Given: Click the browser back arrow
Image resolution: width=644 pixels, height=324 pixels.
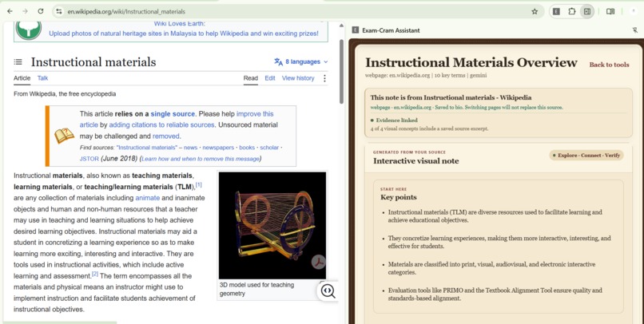Looking at the screenshot, I should 10,11.
